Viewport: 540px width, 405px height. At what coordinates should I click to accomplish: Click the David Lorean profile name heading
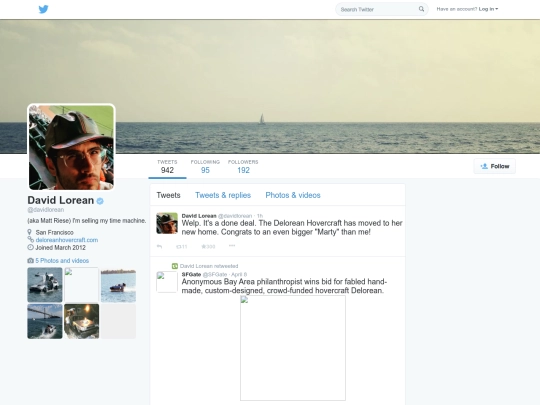61,200
